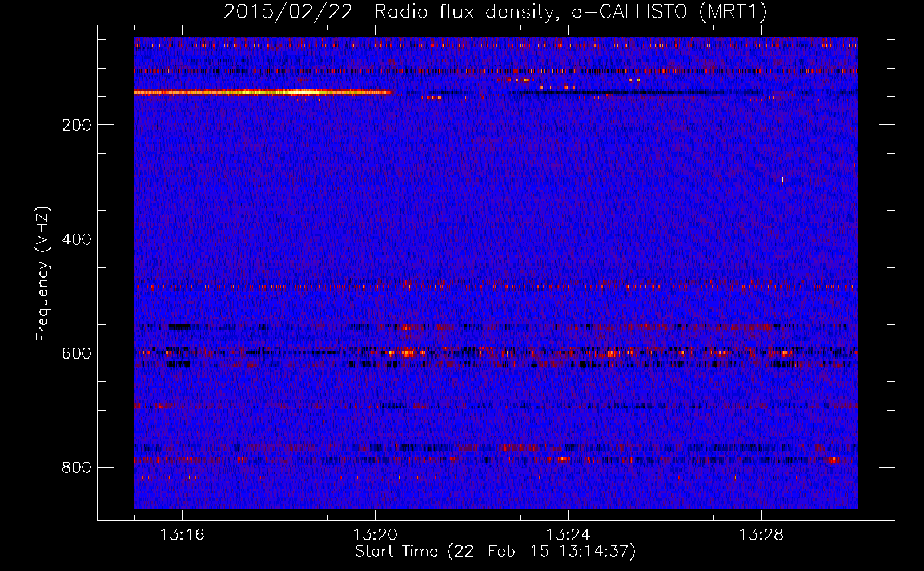Click the 200 frequency tick label
Viewport: 924px width, 571px height.
(x=77, y=125)
